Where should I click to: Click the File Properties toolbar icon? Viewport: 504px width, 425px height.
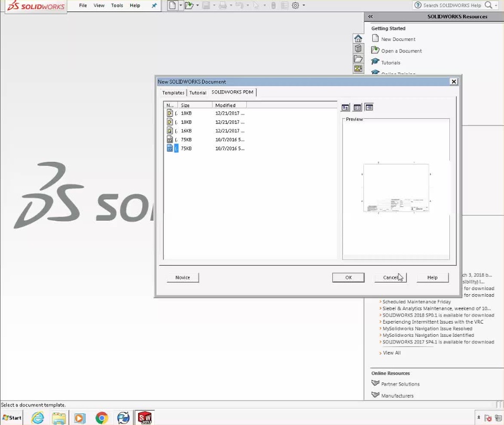click(x=285, y=5)
